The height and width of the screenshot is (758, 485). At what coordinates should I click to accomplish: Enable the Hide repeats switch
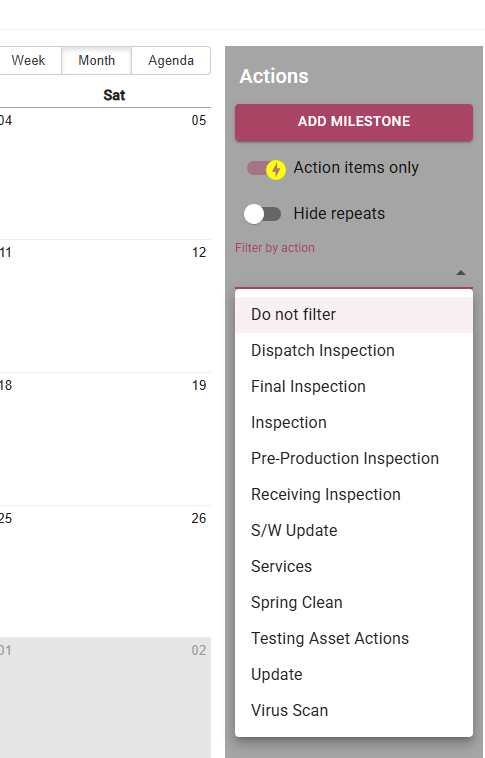click(262, 214)
